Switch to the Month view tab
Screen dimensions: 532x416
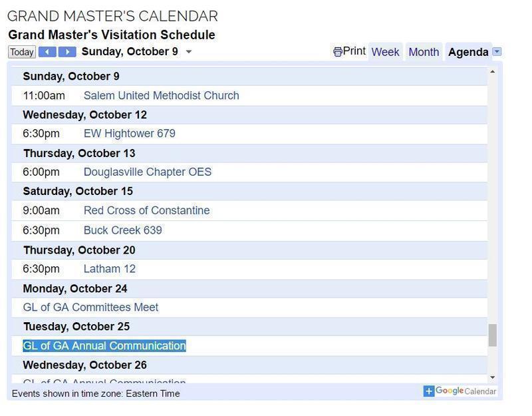[x=424, y=52]
